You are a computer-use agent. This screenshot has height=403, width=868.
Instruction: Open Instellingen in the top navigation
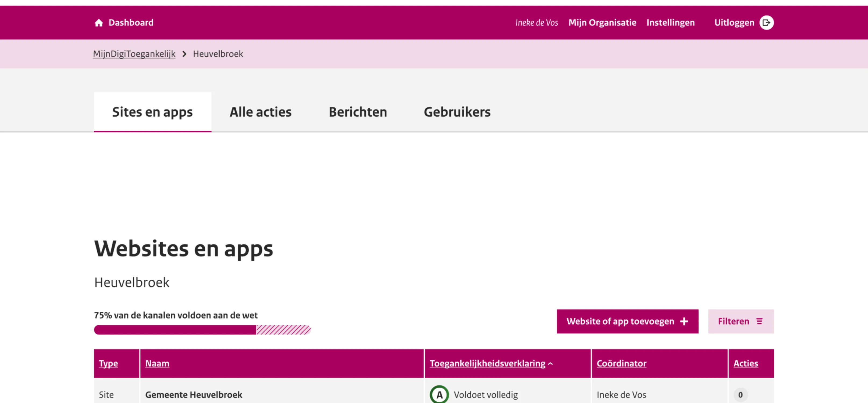pos(670,23)
